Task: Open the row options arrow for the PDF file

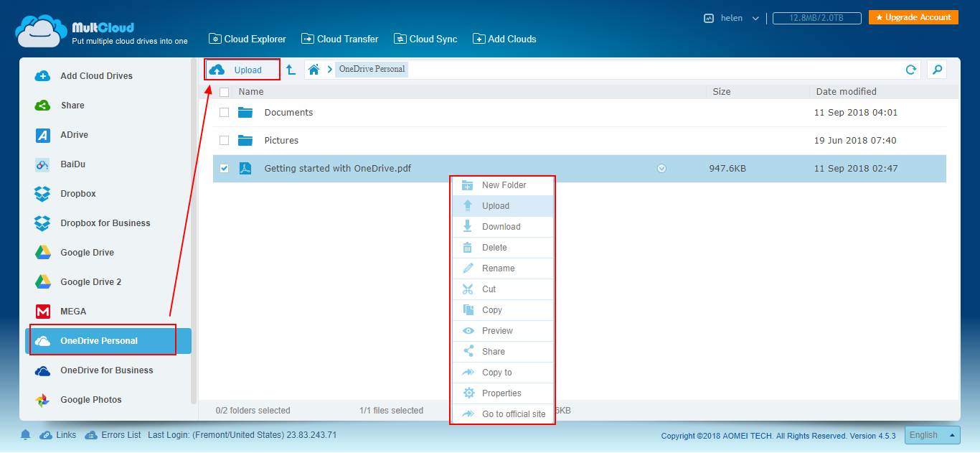Action: click(662, 169)
